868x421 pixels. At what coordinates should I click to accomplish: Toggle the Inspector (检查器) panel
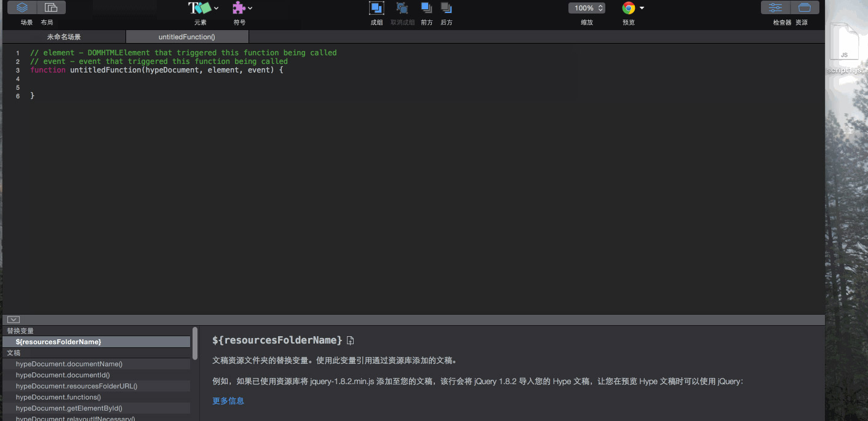click(776, 8)
